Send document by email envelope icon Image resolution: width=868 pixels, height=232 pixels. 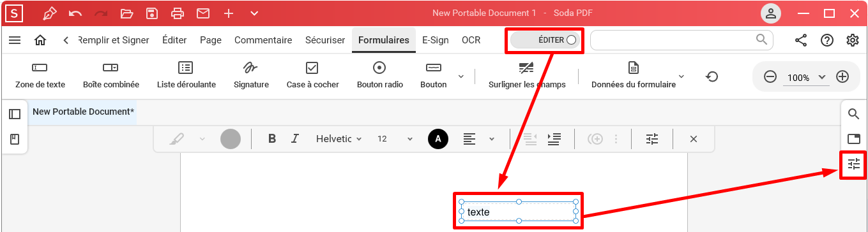[203, 13]
